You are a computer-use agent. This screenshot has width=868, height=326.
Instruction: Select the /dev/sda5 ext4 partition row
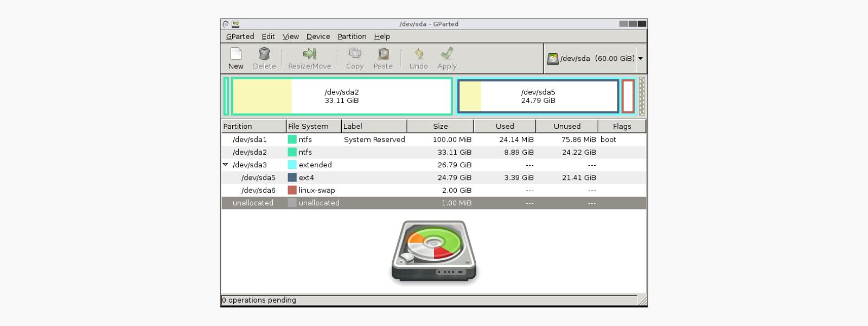pyautogui.click(x=433, y=178)
